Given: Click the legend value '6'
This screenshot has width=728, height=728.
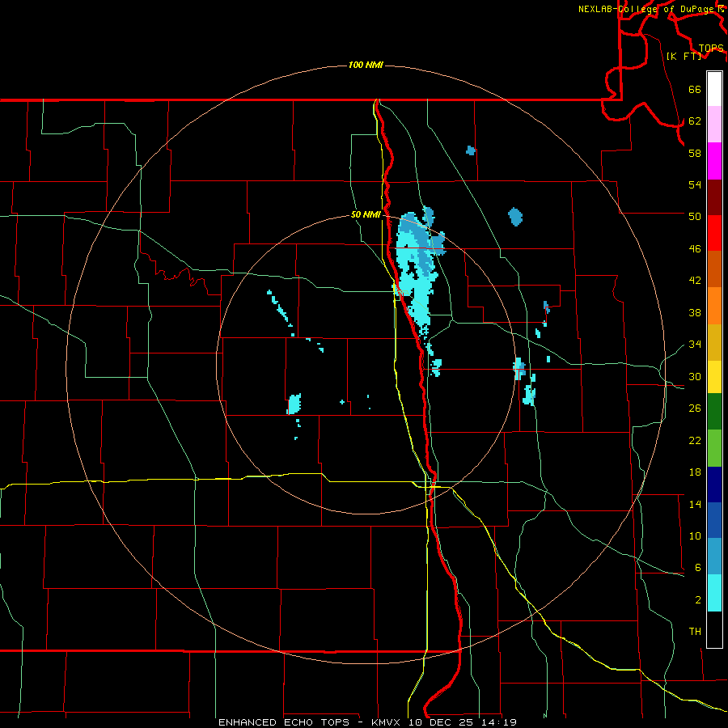Looking at the screenshot, I should tap(697, 568).
